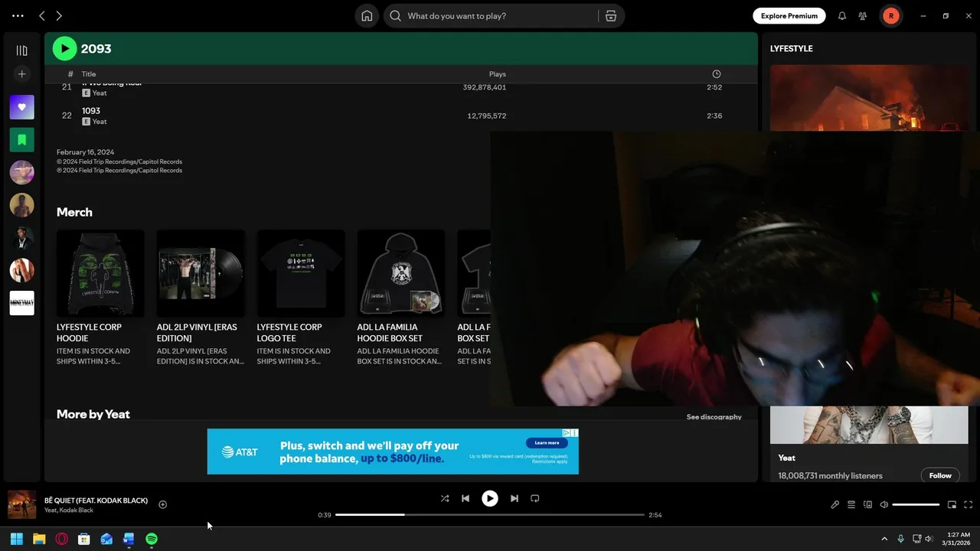Enter full screen mode
Viewport: 980px width, 551px height.
969,504
